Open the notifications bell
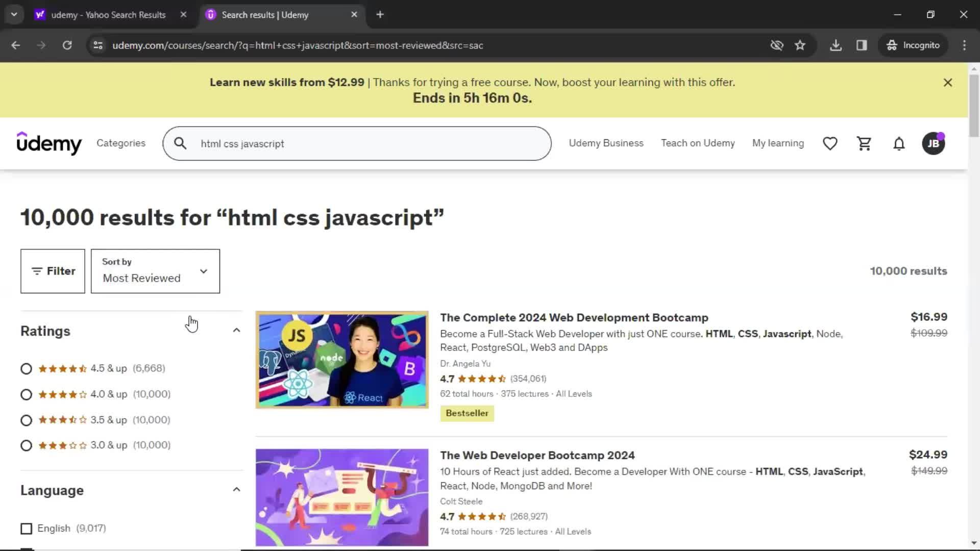 (899, 143)
